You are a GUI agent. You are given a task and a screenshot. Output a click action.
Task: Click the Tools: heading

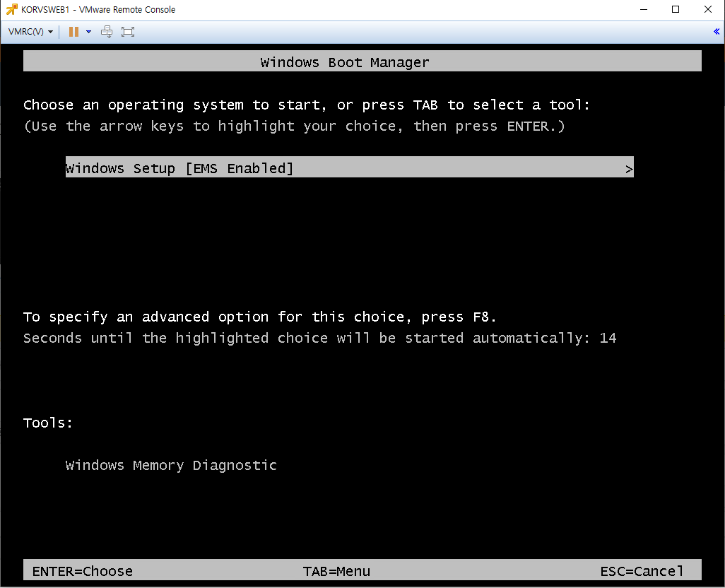[48, 423]
